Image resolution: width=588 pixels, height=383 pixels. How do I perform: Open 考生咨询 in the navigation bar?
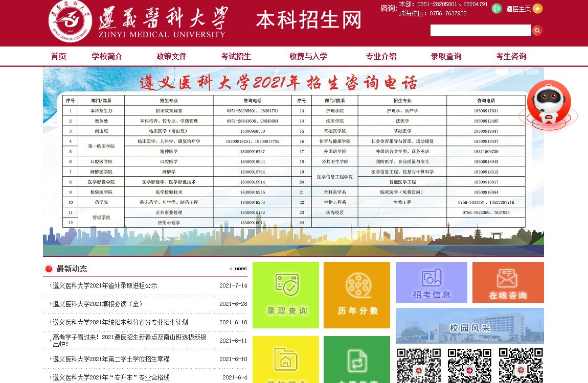pos(511,56)
